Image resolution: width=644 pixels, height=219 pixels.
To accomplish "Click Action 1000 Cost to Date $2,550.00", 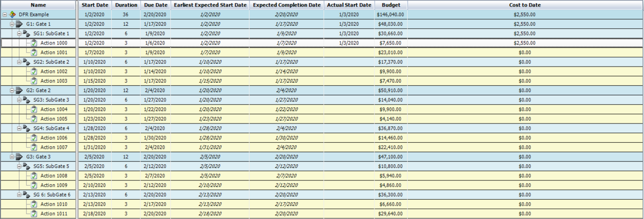I will [524, 42].
